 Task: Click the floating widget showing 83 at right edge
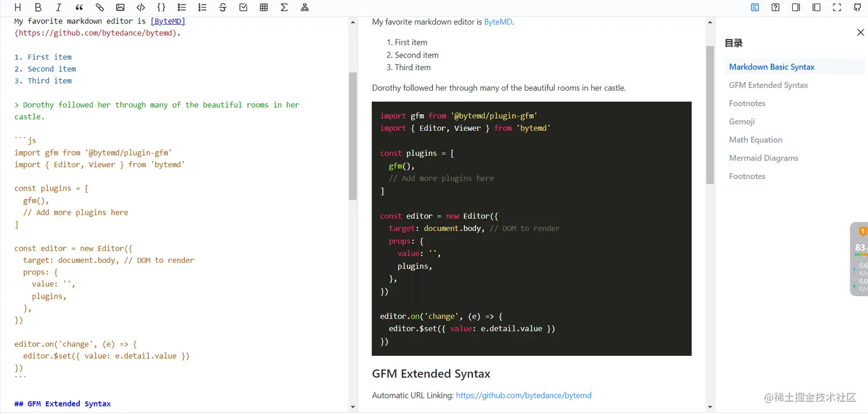(x=859, y=258)
